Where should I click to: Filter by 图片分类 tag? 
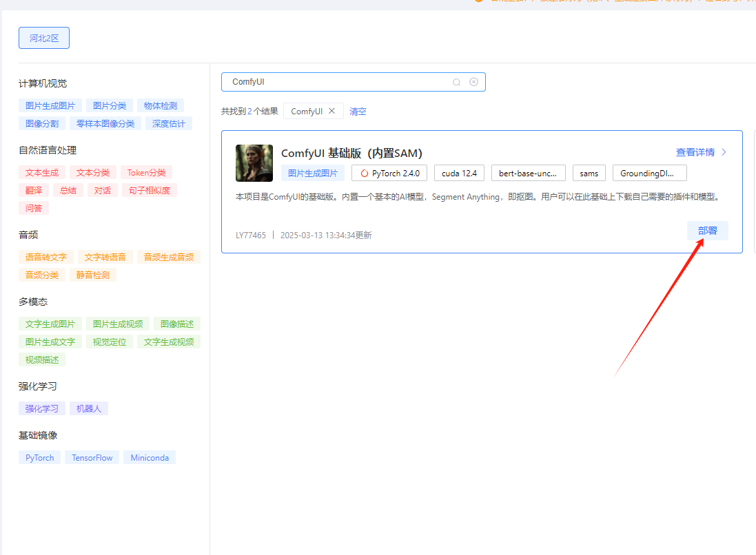click(x=110, y=105)
